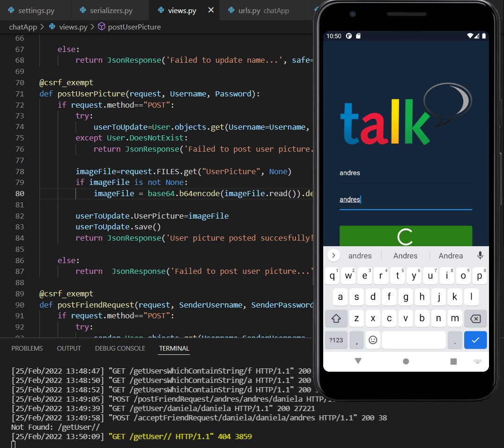Tap the period key on keyboard
Screen dimensions: 504x448
click(x=455, y=340)
